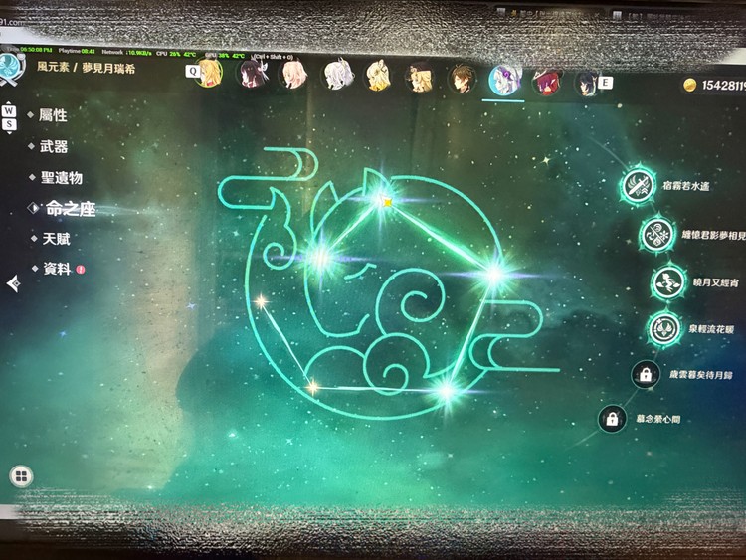
Task: Click the 宿霧若水遙 label
Action: [x=686, y=186]
